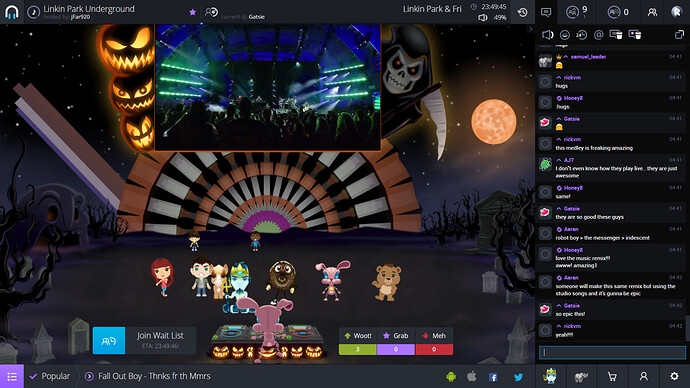Expand the Popular playlist selector

click(50, 376)
